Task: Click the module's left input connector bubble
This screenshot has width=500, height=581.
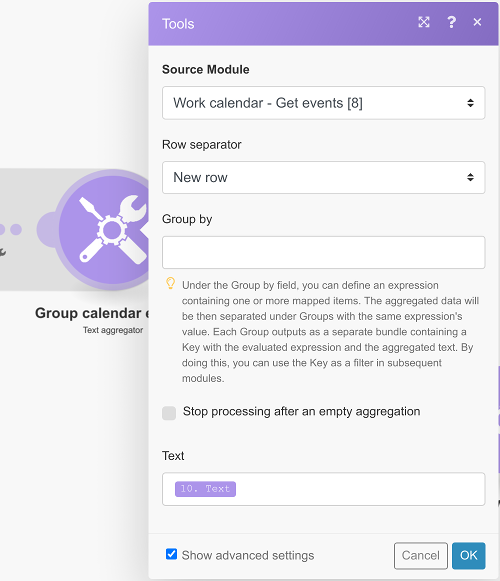Action: (46, 230)
